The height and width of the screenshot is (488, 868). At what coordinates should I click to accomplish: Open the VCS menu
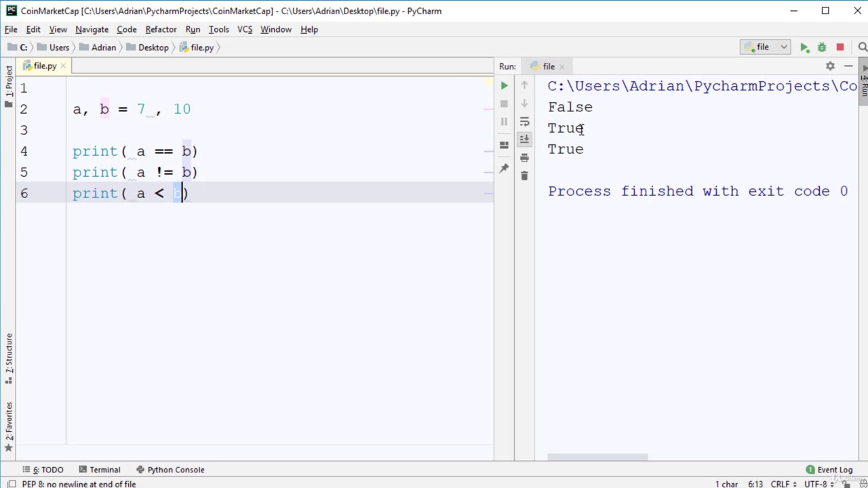245,29
